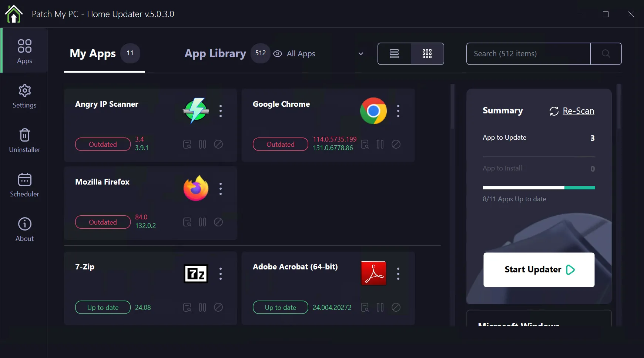Image resolution: width=644 pixels, height=358 pixels.
Task: Click Up to date badge on Adobe Acrobat
Action: pyautogui.click(x=281, y=307)
